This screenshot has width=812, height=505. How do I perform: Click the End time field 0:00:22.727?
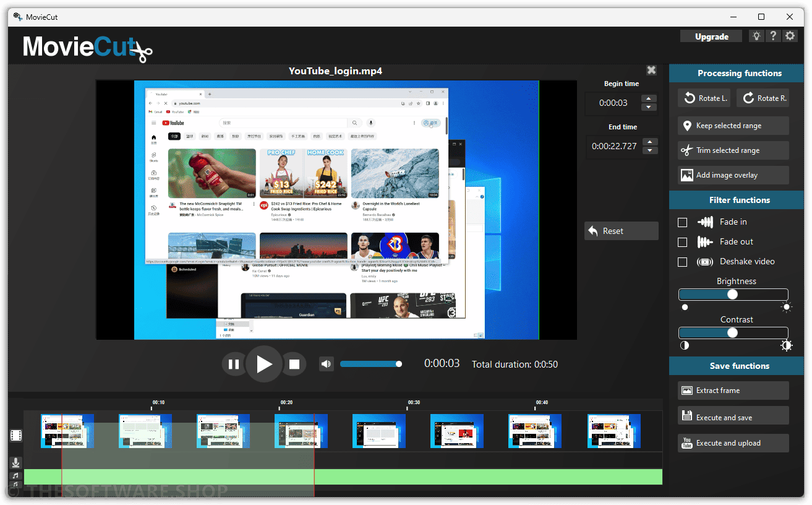(613, 147)
